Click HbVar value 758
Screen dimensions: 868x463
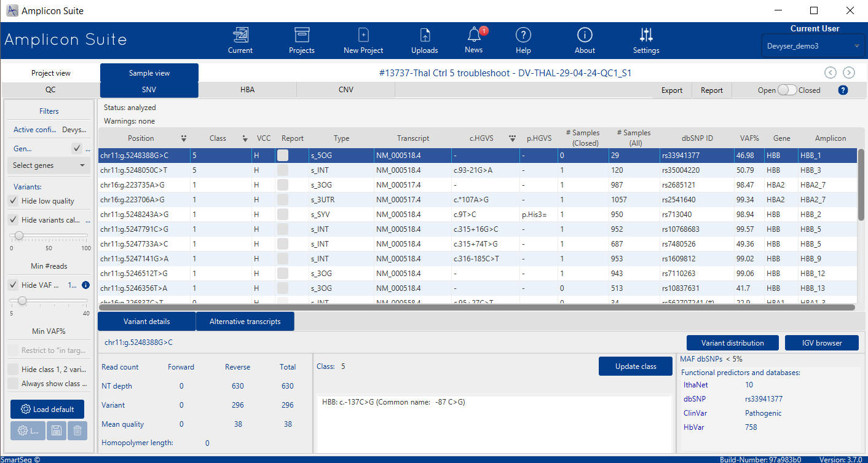point(751,427)
